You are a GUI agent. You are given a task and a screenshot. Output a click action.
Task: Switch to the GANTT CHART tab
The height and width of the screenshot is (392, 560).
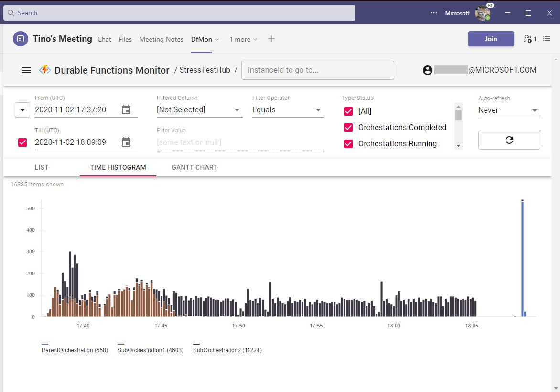pos(194,167)
